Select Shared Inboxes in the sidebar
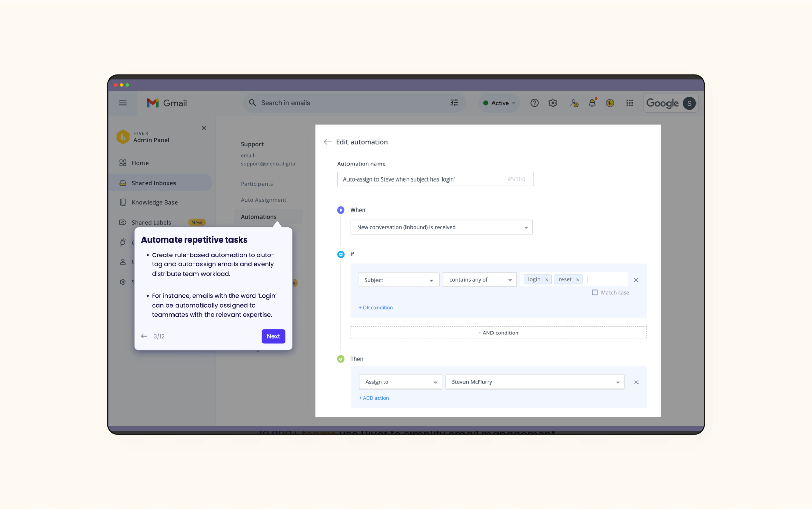812x509 pixels. pos(161,183)
